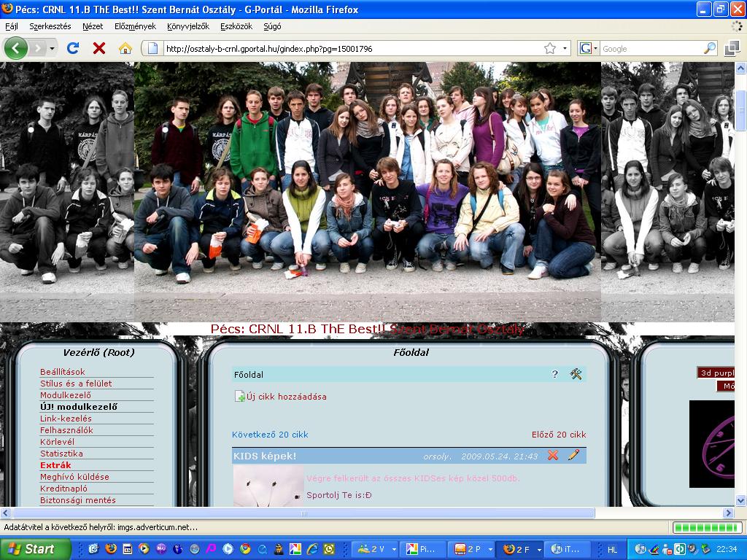Viewport: 747px width, 560px height.
Task: Click the page identity icon in the address bar
Action: point(152,48)
